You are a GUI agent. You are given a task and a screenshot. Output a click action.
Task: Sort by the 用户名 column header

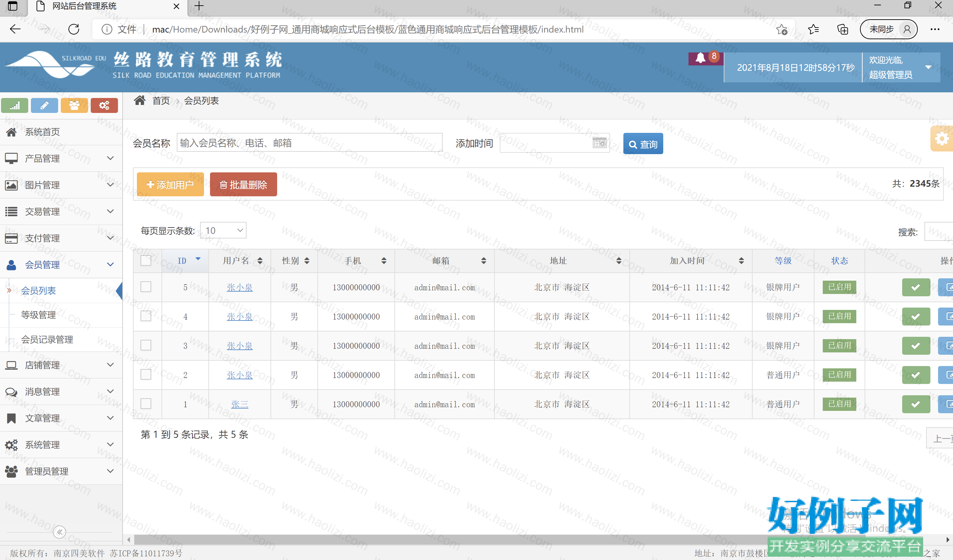click(239, 260)
